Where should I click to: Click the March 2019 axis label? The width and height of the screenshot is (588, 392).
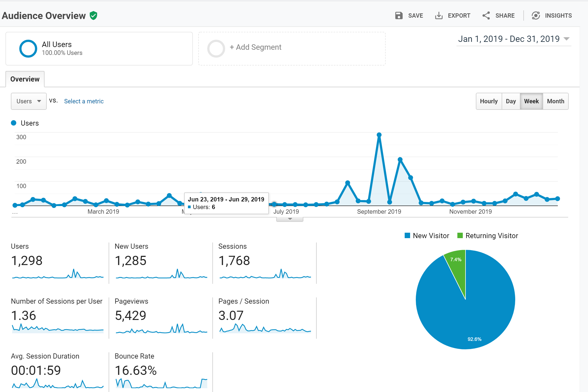coord(103,211)
